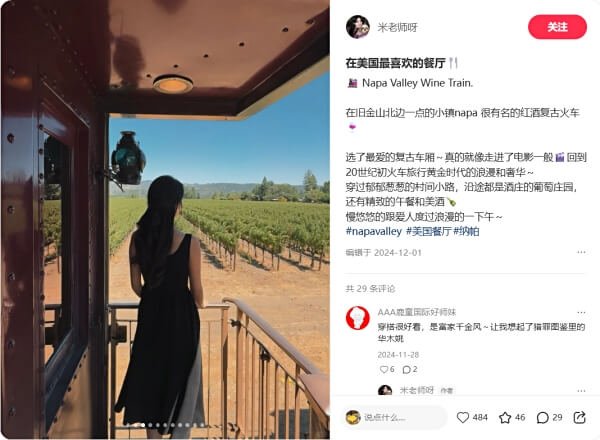Follow the author with red 关注 button

click(x=557, y=27)
